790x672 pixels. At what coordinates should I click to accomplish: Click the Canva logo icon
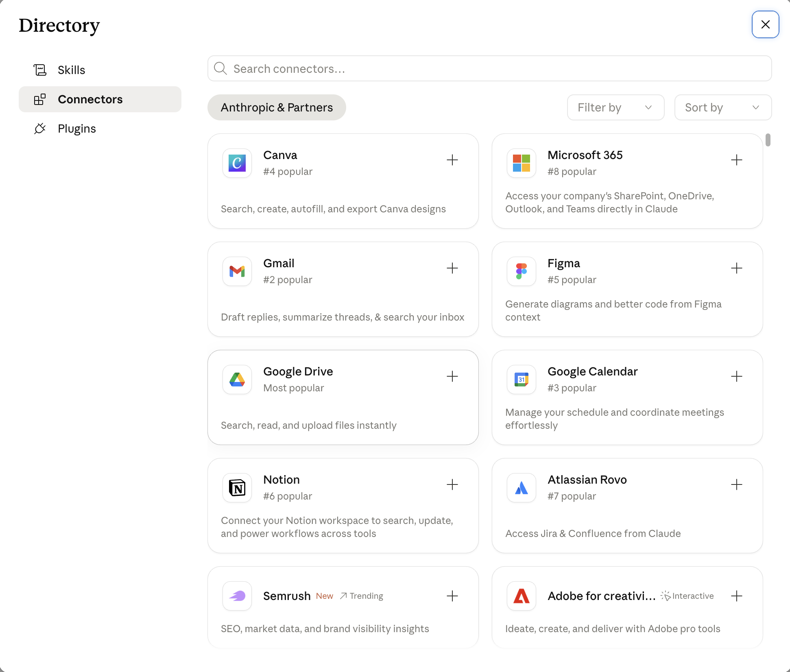(x=237, y=163)
